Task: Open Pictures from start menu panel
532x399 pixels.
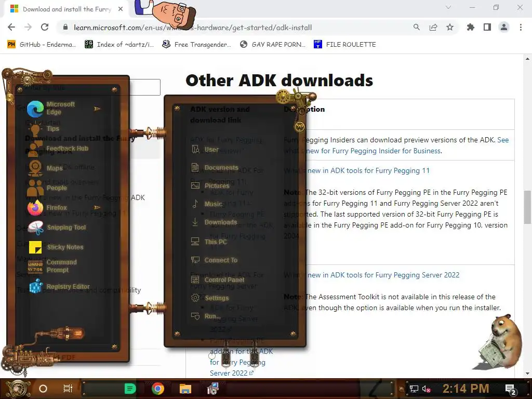Action: click(x=210, y=185)
